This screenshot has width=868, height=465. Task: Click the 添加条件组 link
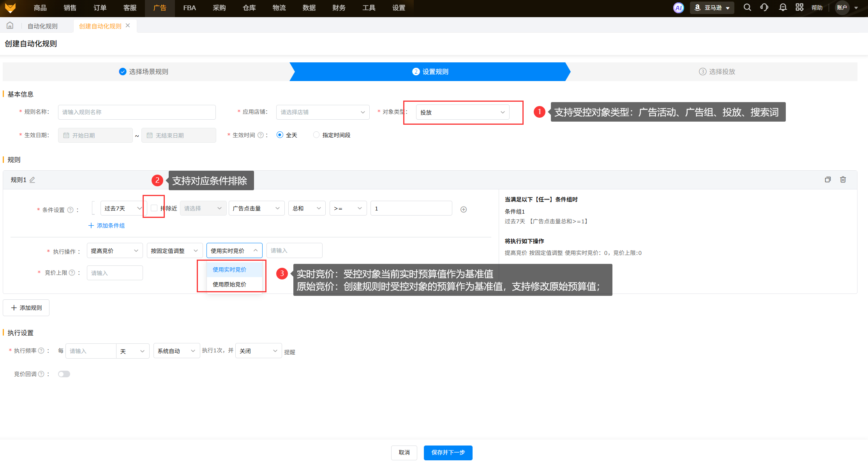point(107,226)
